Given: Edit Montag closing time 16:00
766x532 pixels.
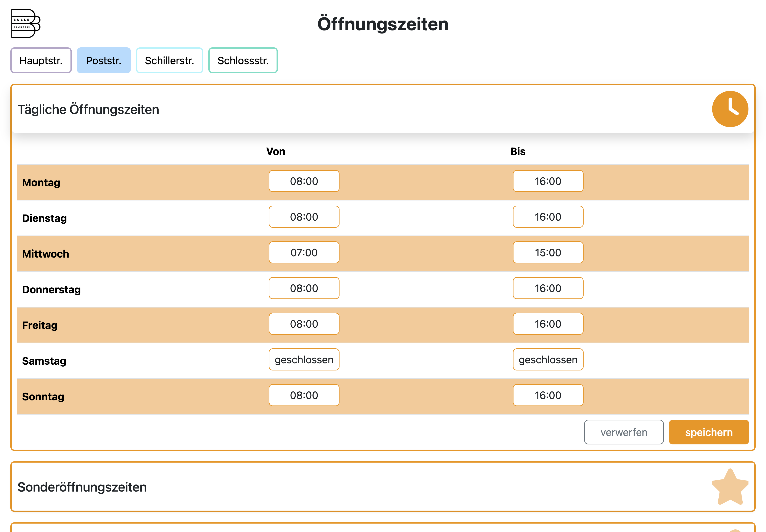Looking at the screenshot, I should [x=548, y=181].
